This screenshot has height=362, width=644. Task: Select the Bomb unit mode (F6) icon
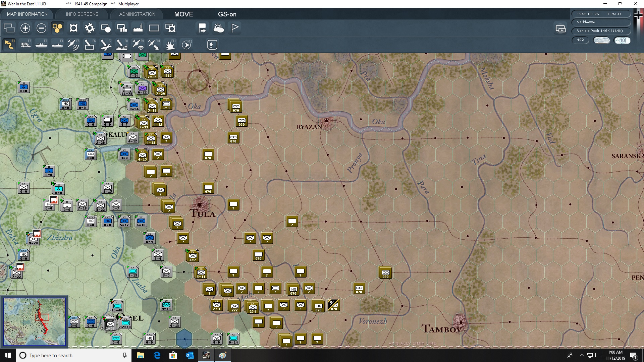click(x=90, y=45)
